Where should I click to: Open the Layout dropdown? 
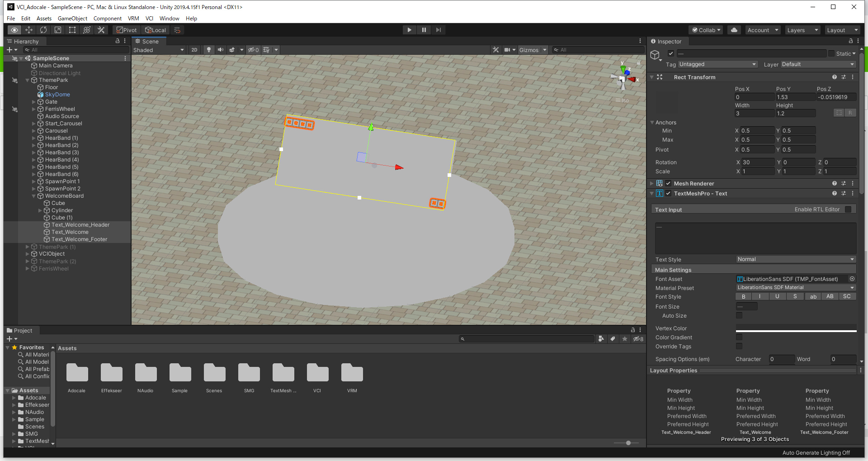(x=842, y=30)
